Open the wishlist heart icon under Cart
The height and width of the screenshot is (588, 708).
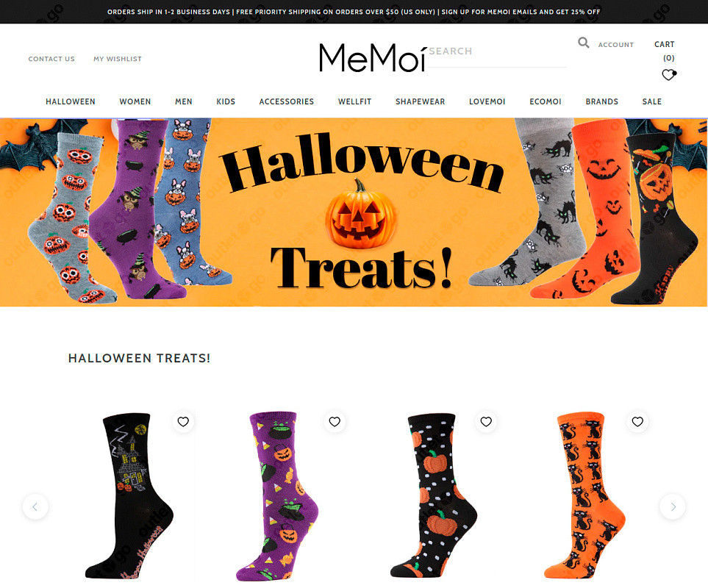(669, 74)
